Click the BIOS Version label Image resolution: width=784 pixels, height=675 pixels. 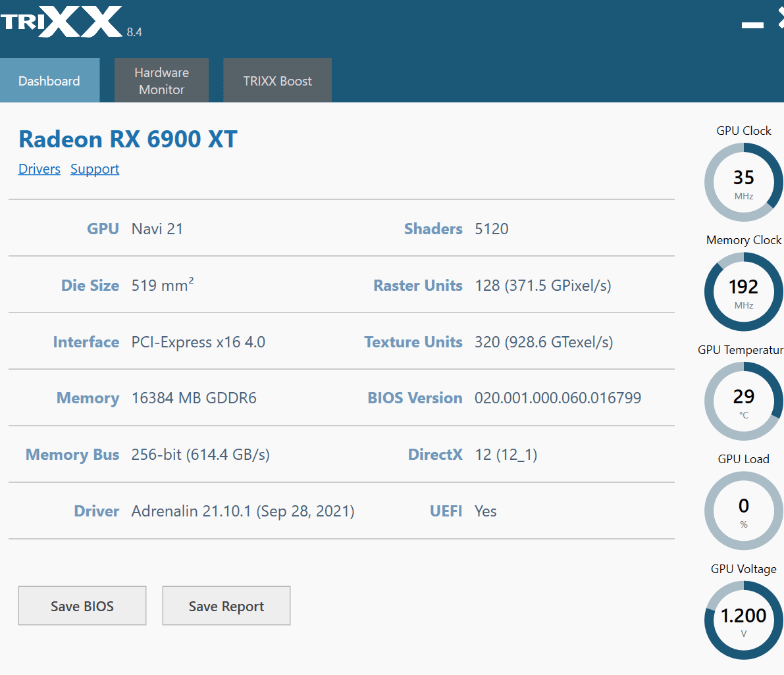pos(415,398)
